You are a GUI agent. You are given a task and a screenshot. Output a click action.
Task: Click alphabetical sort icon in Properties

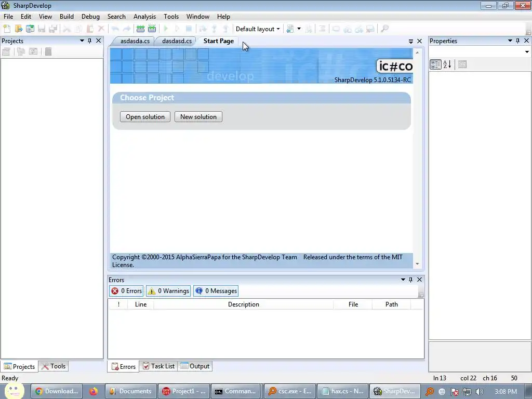447,64
